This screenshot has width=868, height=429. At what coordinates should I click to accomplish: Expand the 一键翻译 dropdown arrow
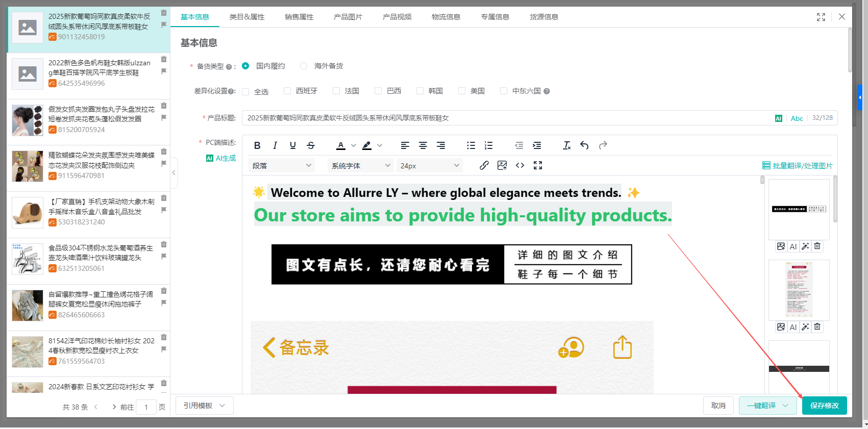(x=785, y=406)
